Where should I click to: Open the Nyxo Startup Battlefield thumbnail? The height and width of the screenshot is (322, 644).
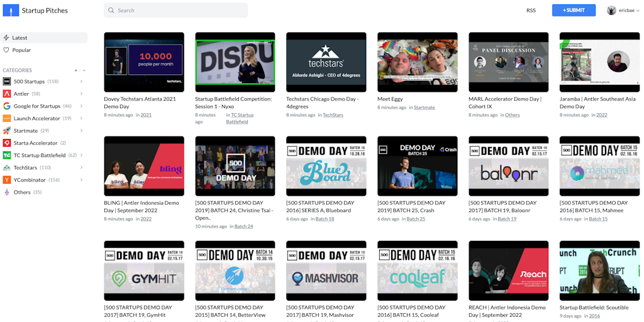pos(235,62)
